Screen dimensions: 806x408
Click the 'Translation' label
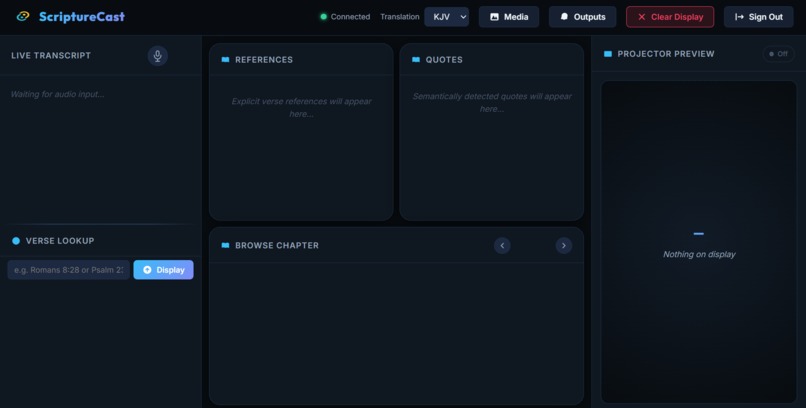(400, 17)
